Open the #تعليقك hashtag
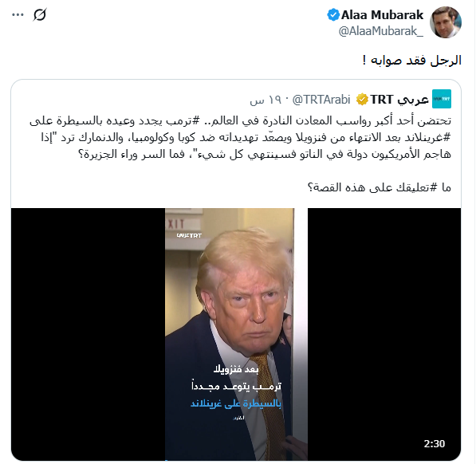 click(x=416, y=187)
